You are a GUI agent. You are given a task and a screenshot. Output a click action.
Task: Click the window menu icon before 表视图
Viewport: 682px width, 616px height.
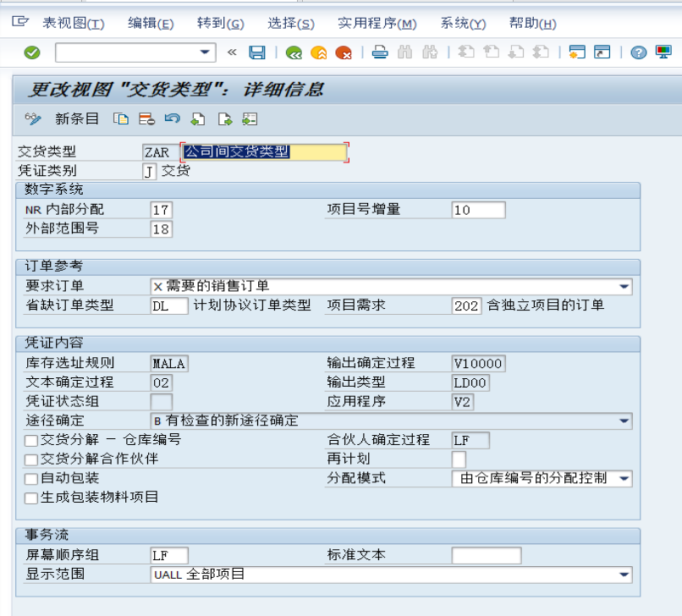click(20, 21)
